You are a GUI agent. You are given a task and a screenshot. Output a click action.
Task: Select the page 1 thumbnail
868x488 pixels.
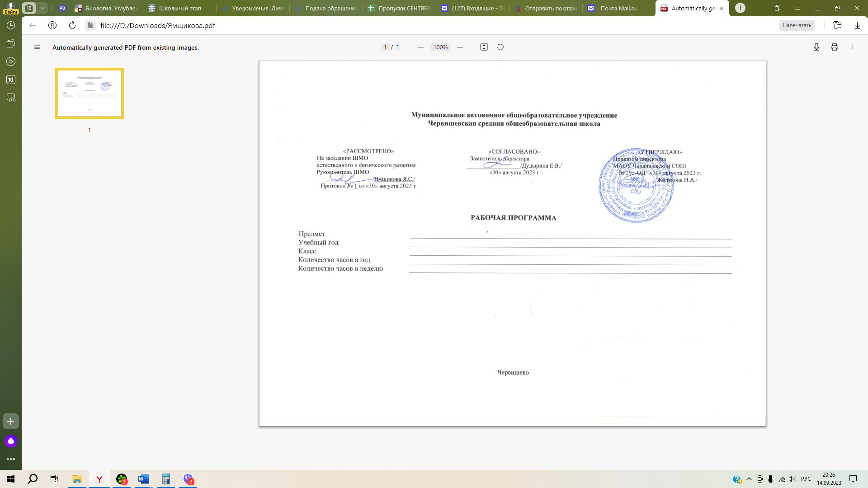pos(89,93)
